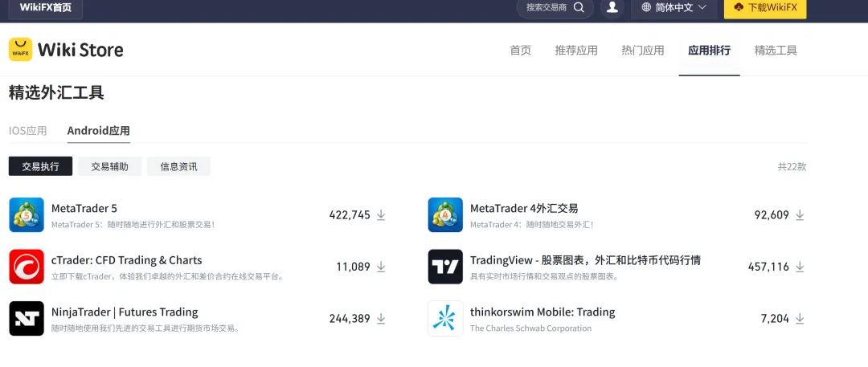
Task: Focus the 搜索交易商 search field
Action: coord(555,7)
